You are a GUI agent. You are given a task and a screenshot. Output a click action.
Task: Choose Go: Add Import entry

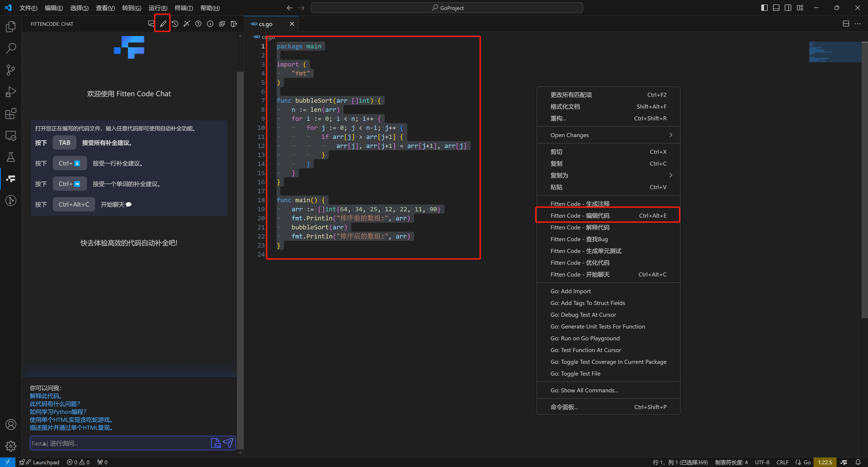[x=608, y=291]
